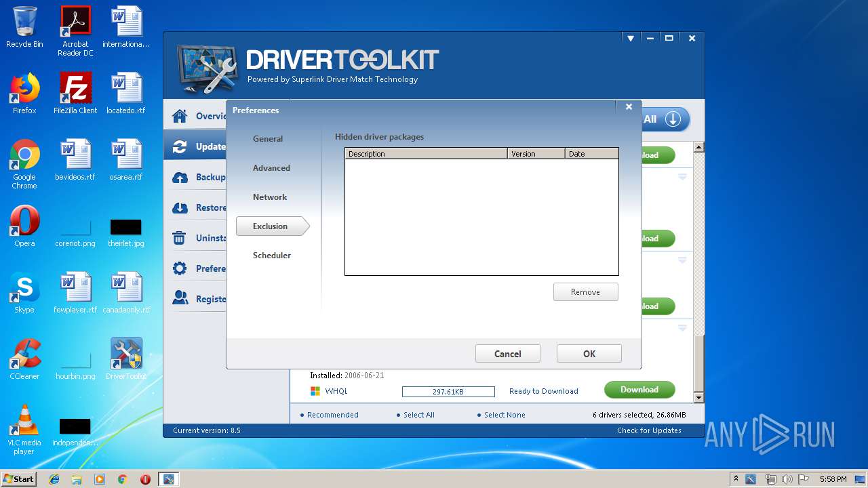Expand the fourth driver entry chevron
868x488 pixels.
682,328
